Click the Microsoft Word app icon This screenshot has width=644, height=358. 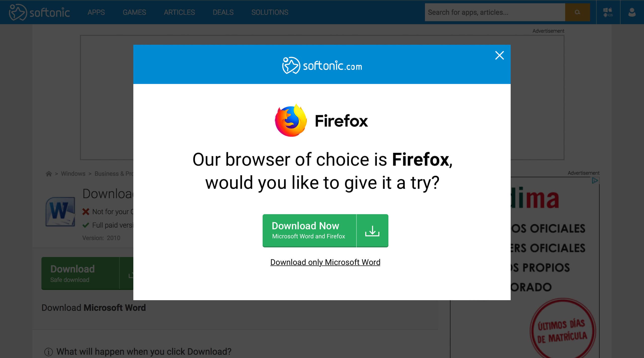[60, 212]
